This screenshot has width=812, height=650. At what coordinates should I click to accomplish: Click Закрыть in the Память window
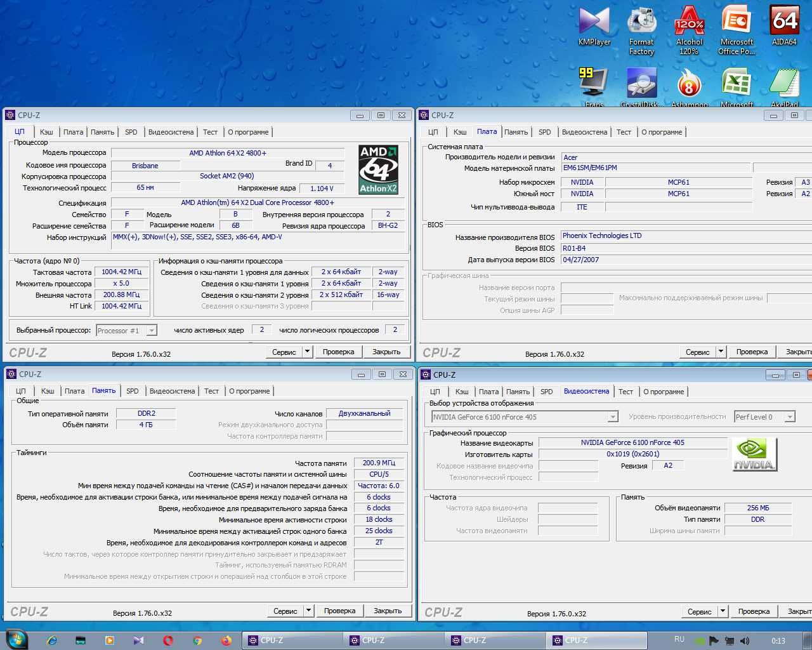click(388, 611)
